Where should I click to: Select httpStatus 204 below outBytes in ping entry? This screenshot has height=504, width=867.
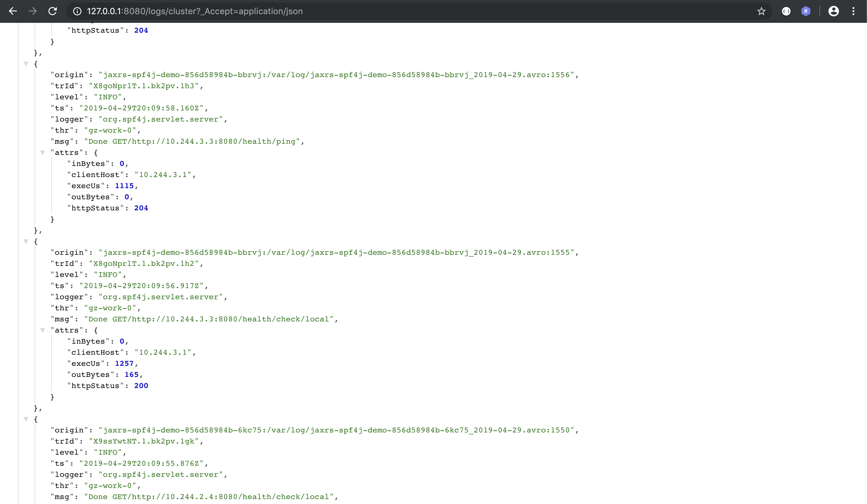coord(141,208)
